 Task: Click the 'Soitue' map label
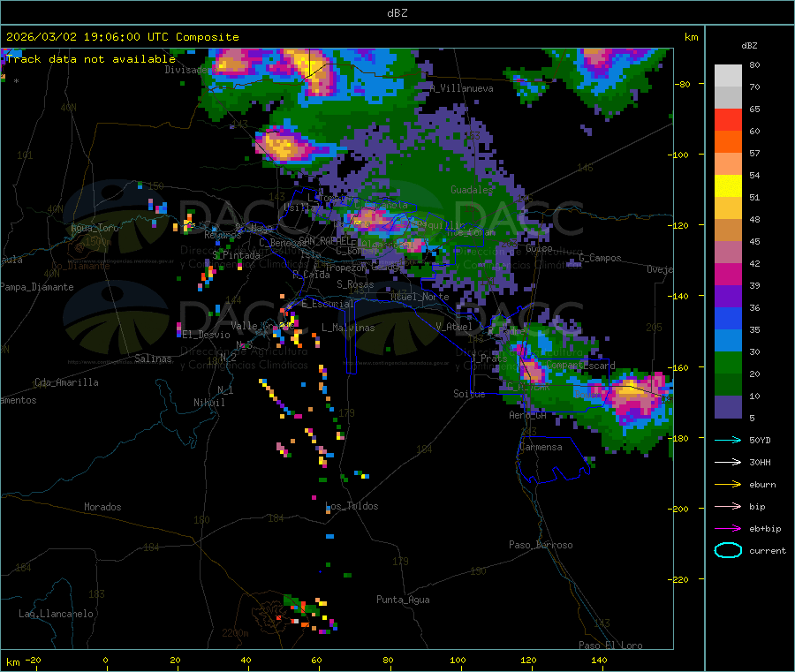pyautogui.click(x=469, y=394)
